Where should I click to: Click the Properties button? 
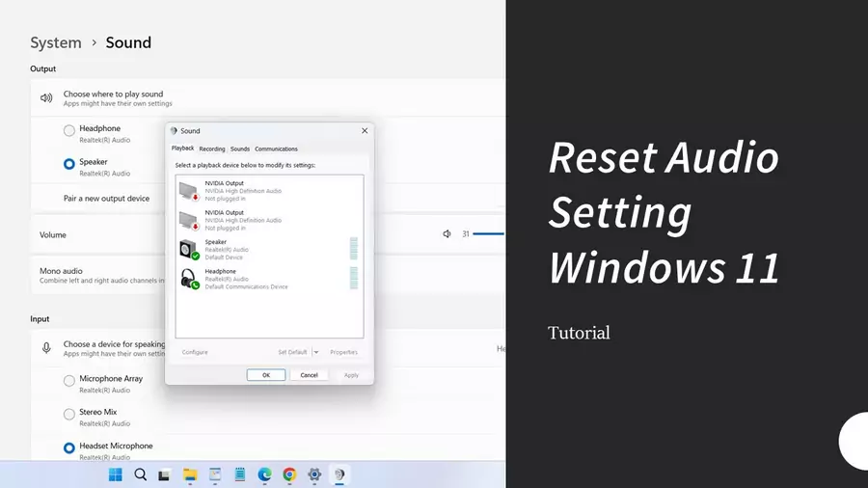(343, 352)
